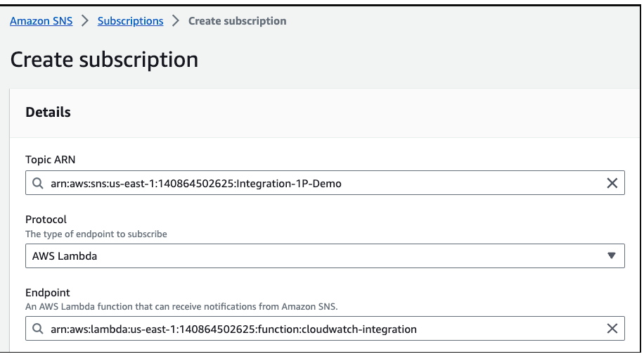Click the Protocol dropdown arrow

click(x=611, y=256)
